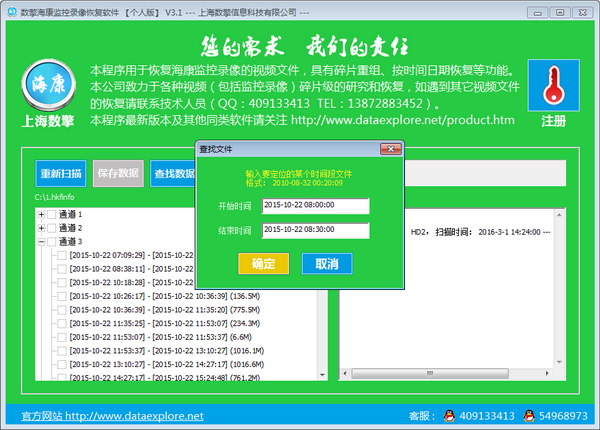
Task: Select the 通道 1 tree label
Action: [70, 214]
